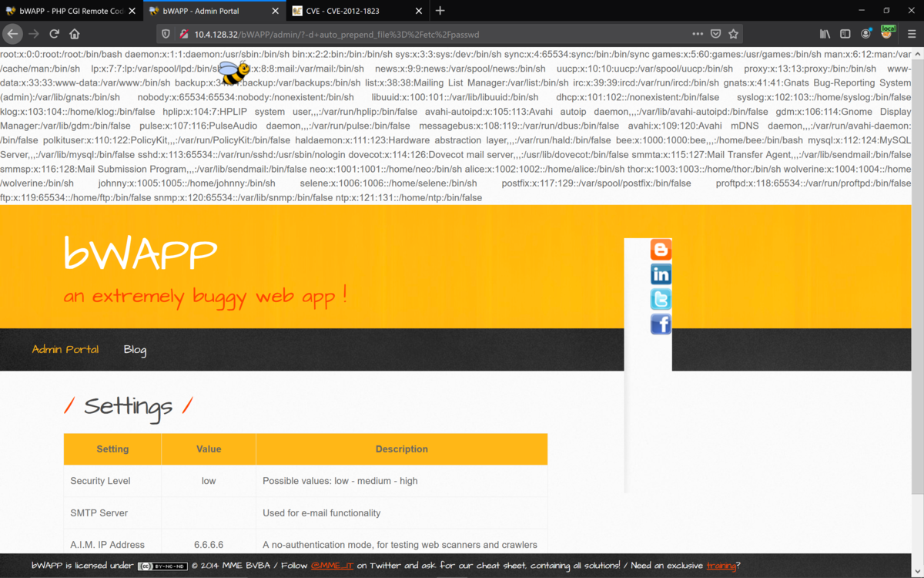The image size is (924, 578).
Task: Reload the current page
Action: [54, 34]
